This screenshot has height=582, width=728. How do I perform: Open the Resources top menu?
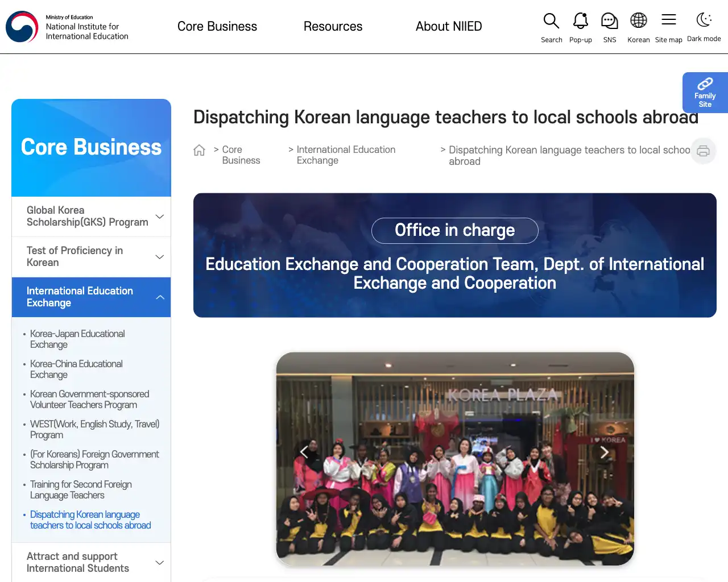[333, 26]
